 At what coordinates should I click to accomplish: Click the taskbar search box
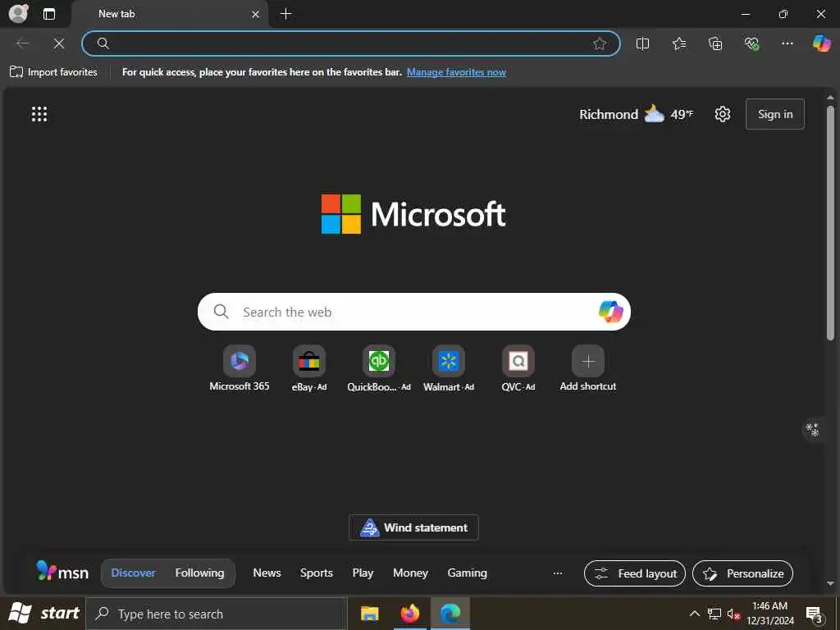216,614
